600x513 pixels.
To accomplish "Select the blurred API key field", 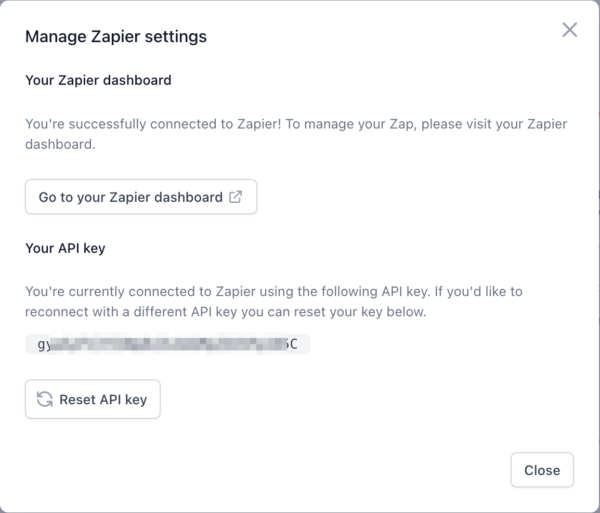I will (168, 344).
